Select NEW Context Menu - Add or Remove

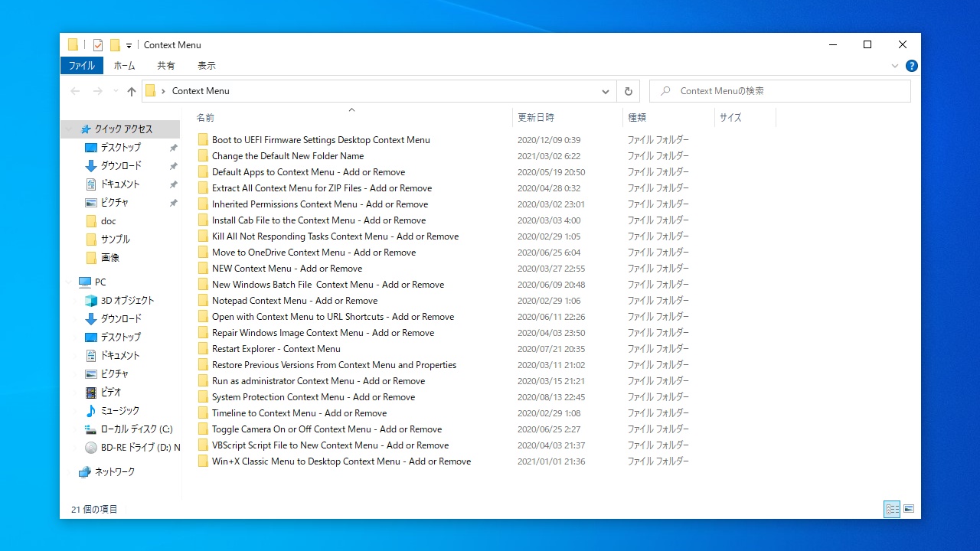point(287,269)
